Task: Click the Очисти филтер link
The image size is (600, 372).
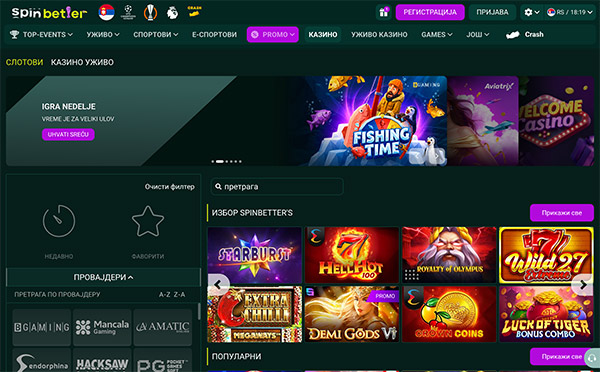Action: pos(170,187)
